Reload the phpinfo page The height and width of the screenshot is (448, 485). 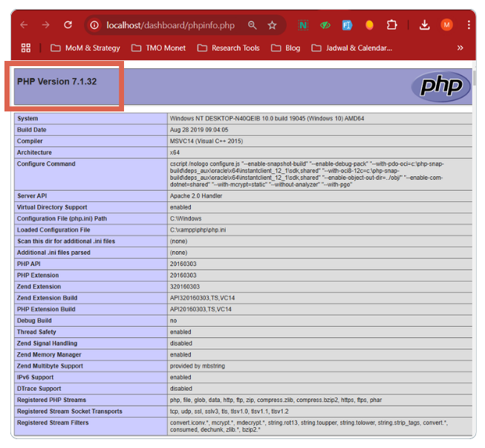tap(68, 25)
